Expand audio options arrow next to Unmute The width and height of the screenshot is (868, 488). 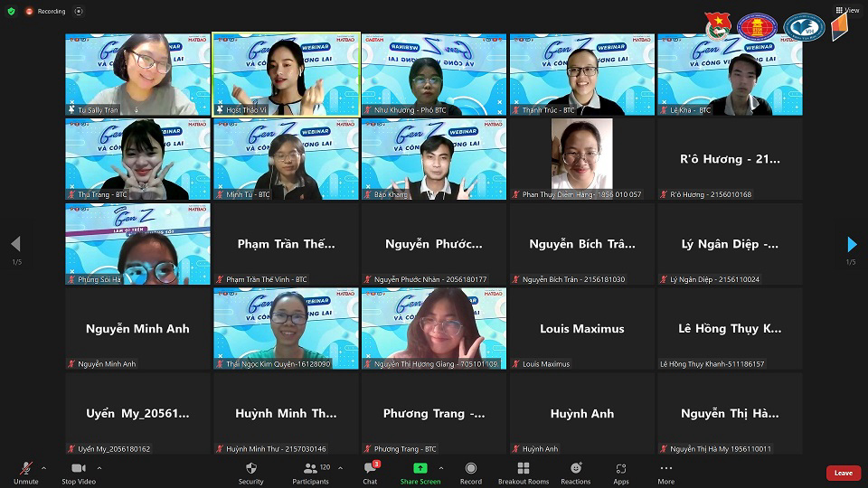43,468
